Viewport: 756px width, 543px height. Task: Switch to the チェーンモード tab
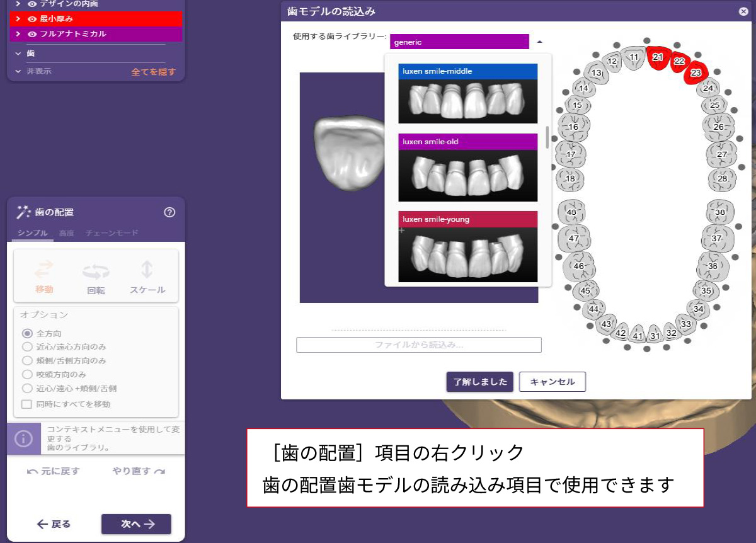(x=112, y=233)
